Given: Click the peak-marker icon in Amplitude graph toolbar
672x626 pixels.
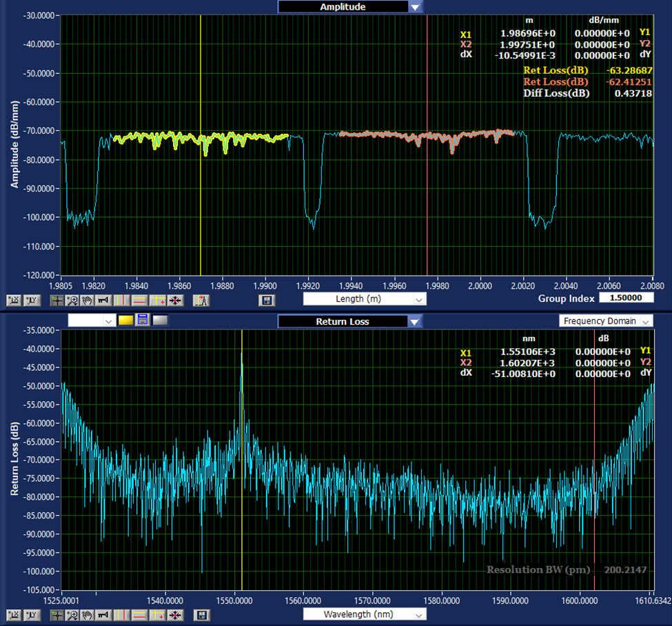Looking at the screenshot, I should (201, 301).
